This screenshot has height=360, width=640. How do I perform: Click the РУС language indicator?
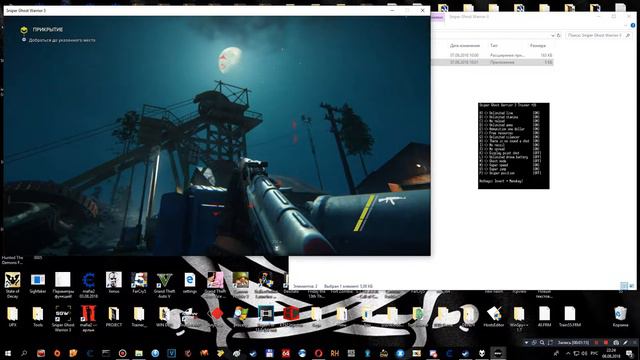(594, 353)
